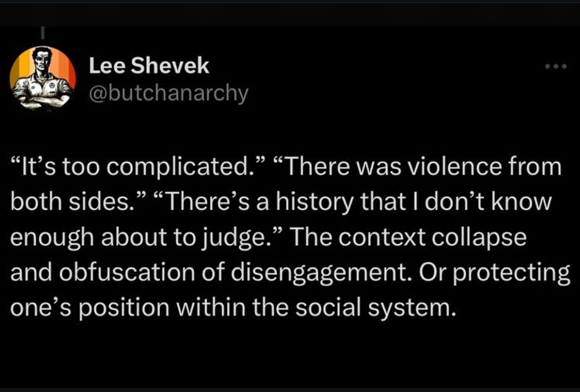Click Lee Shevek's profile avatar
580x392 pixels.
(x=43, y=78)
